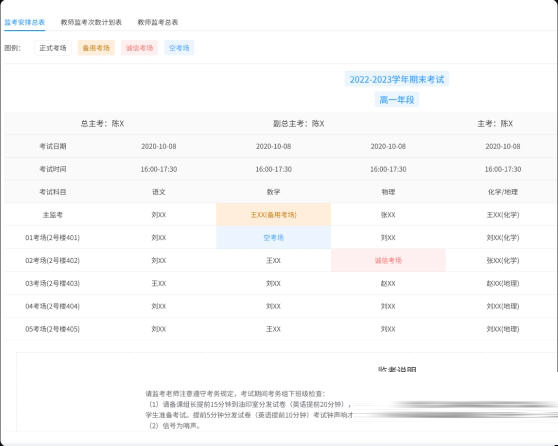Image resolution: width=558 pixels, height=446 pixels.
Task: Click the orange 王XX(备用考场) cell
Action: coord(273,215)
